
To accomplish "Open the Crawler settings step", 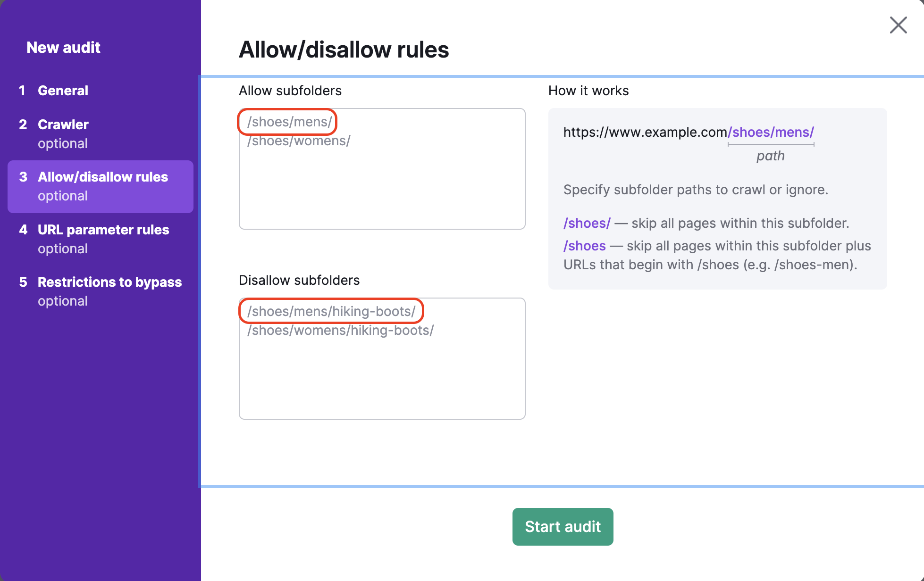I will [x=62, y=124].
